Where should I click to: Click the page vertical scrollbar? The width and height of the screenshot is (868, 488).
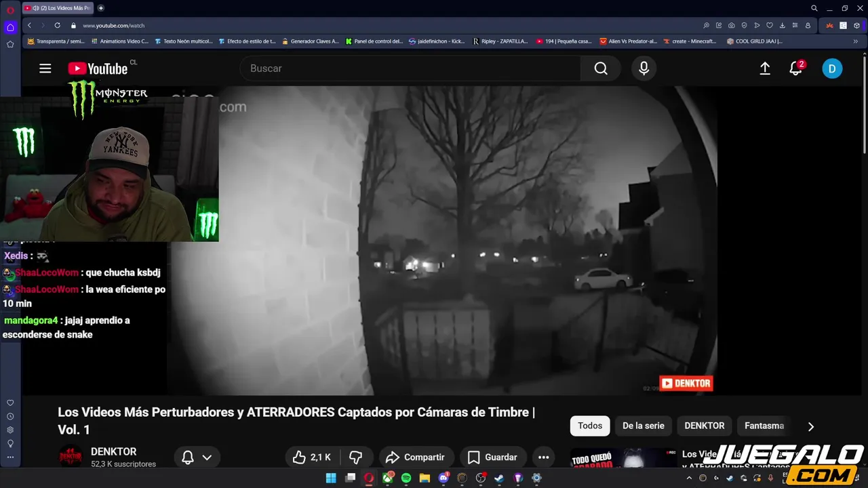pos(865,105)
